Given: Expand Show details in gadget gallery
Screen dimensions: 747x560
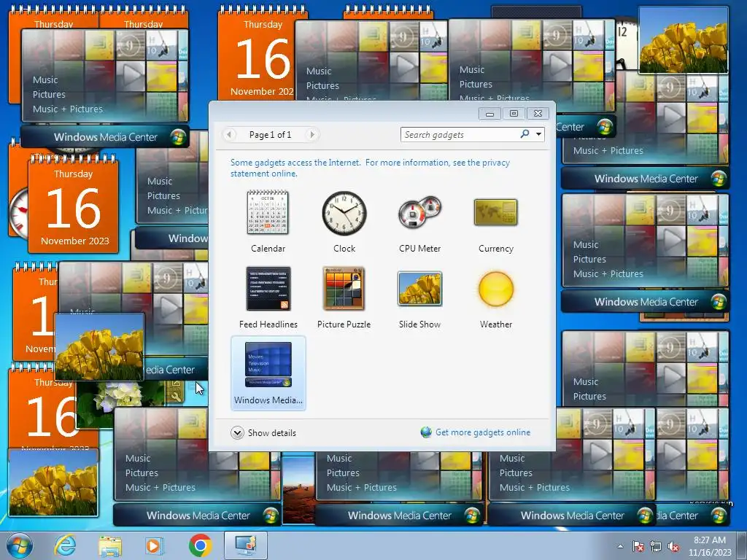Looking at the screenshot, I should point(263,433).
